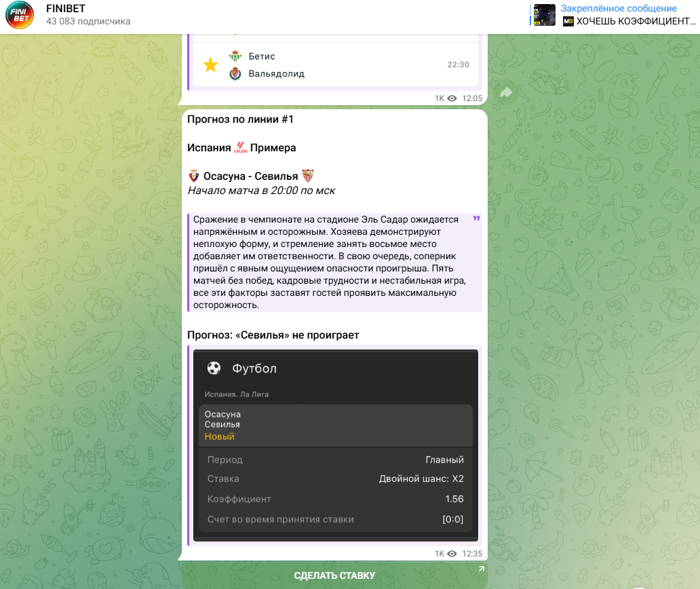This screenshot has width=700, height=589.
Task: Click the LaLiga emoji after Испания
Action: pyautogui.click(x=241, y=148)
